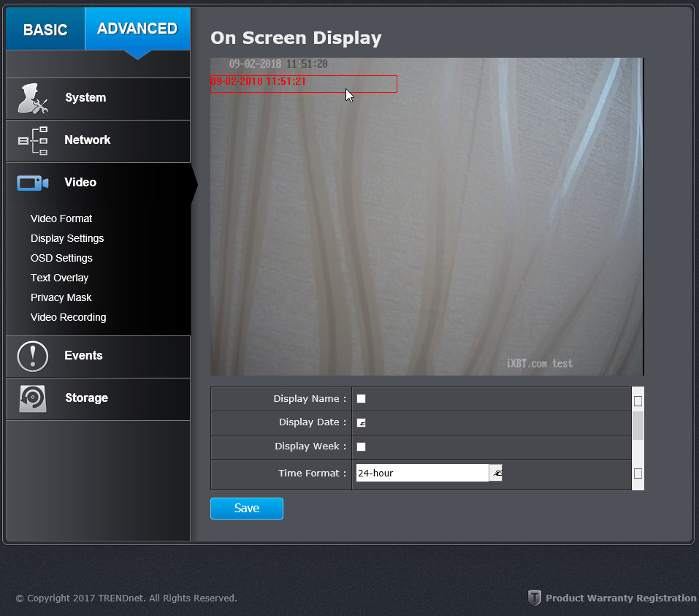Click the settings list scrollbar thumb
The width and height of the screenshot is (699, 616).
click(638, 425)
